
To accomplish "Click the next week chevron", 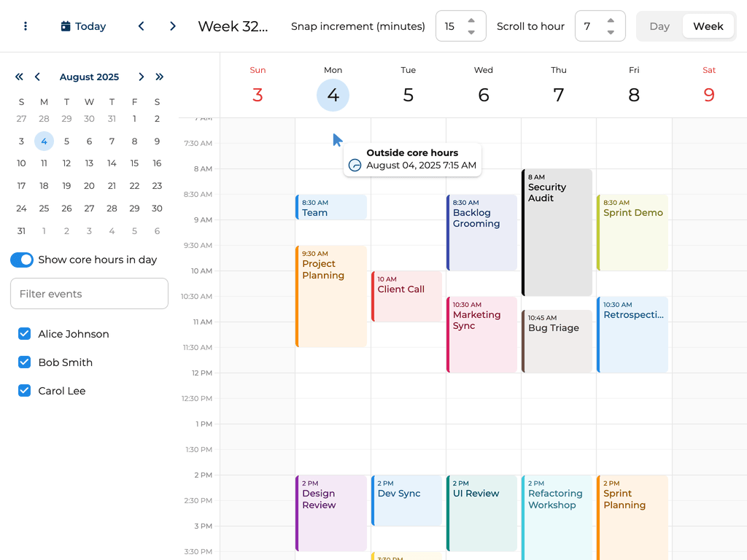I will 173,26.
